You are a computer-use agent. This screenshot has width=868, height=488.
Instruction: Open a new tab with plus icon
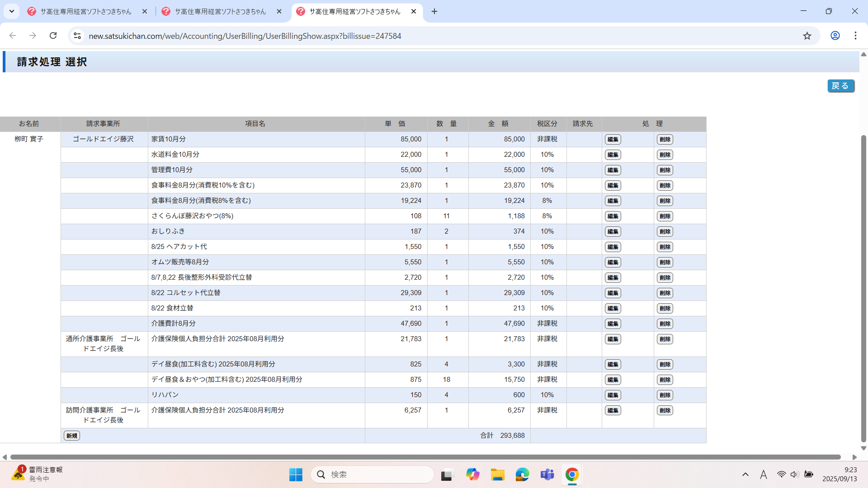(x=434, y=11)
